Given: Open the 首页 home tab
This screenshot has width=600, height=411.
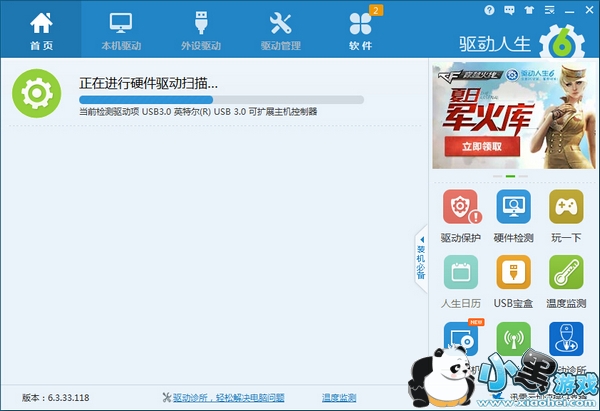Looking at the screenshot, I should pos(41,29).
